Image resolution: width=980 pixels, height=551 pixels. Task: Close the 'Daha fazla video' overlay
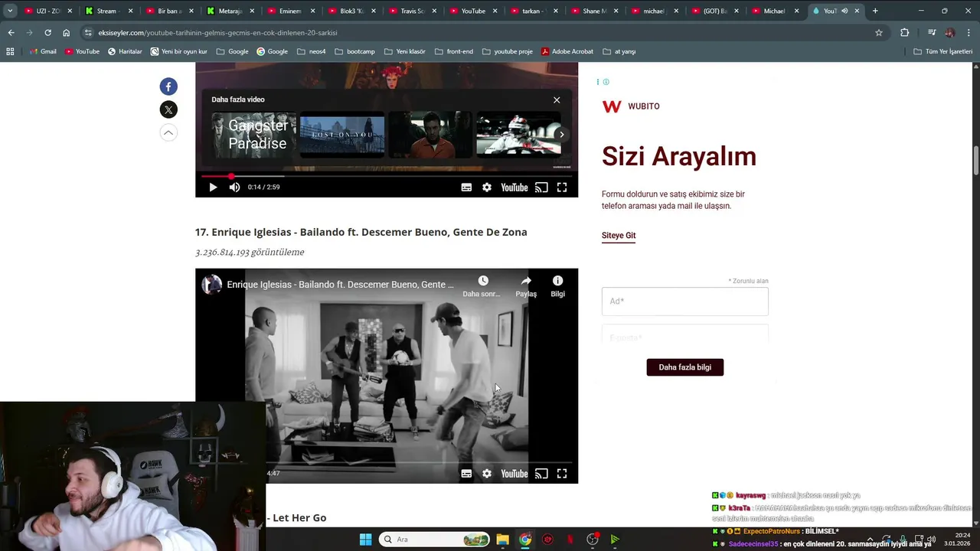pyautogui.click(x=557, y=100)
